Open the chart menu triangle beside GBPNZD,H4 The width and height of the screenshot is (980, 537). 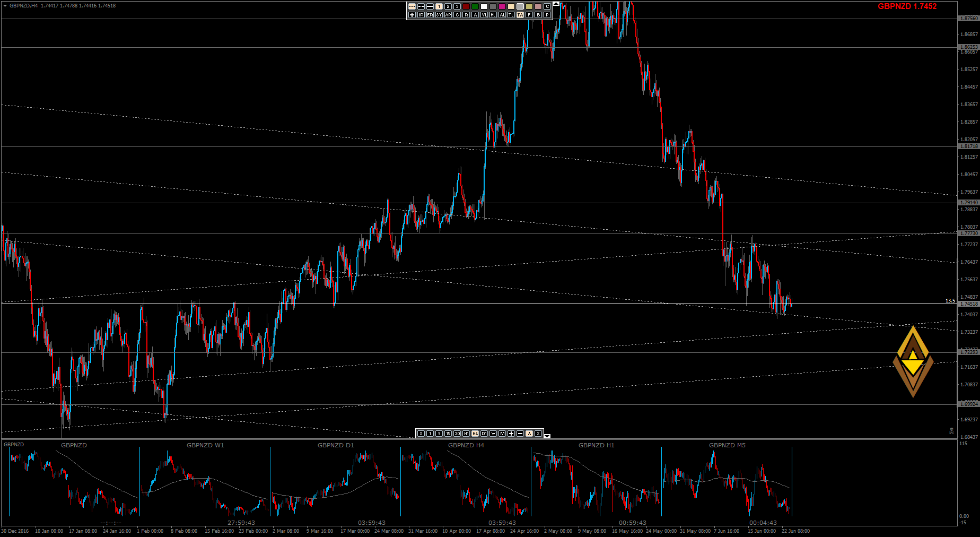[5, 6]
